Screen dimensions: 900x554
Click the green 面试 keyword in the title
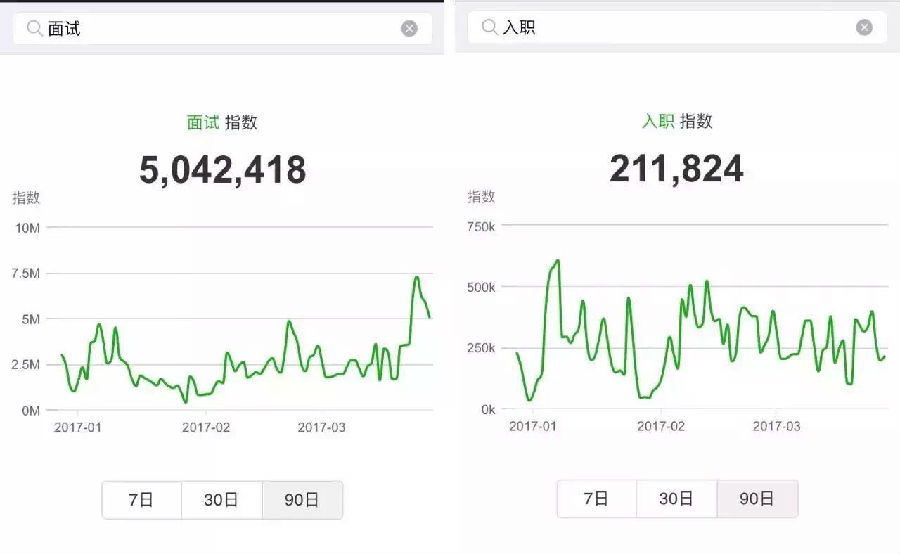tap(203, 122)
